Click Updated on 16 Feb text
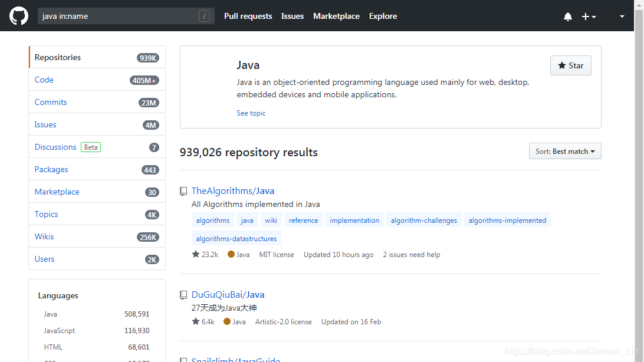This screenshot has width=644, height=362. [x=351, y=322]
